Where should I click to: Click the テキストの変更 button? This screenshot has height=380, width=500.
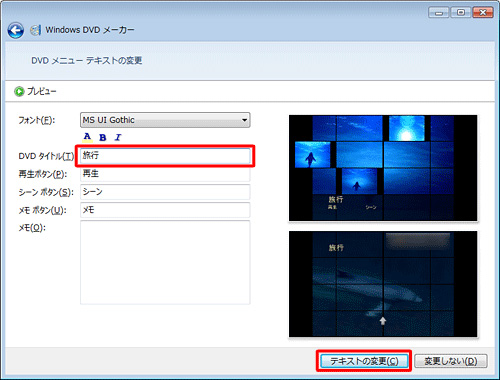pyautogui.click(x=364, y=361)
